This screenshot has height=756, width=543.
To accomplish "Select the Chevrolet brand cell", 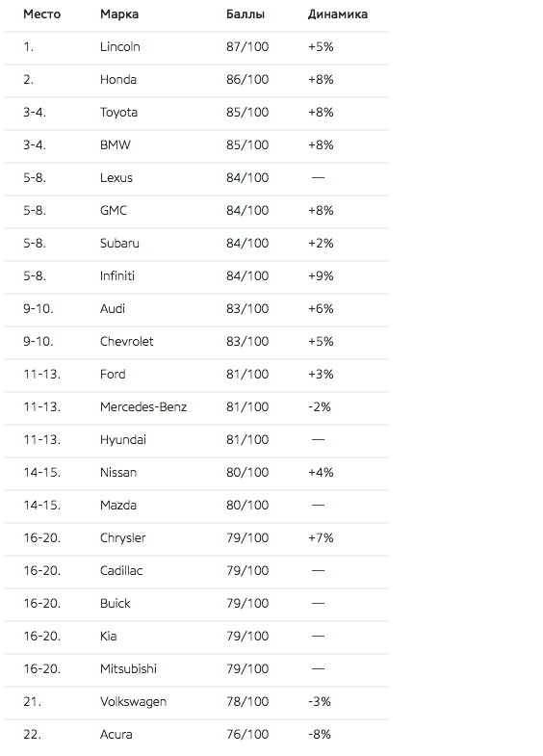I will pyautogui.click(x=127, y=341).
